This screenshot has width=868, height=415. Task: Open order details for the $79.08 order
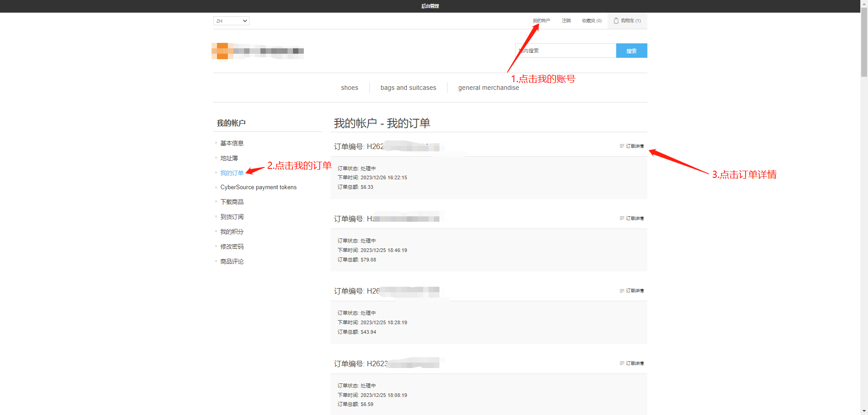pos(632,219)
